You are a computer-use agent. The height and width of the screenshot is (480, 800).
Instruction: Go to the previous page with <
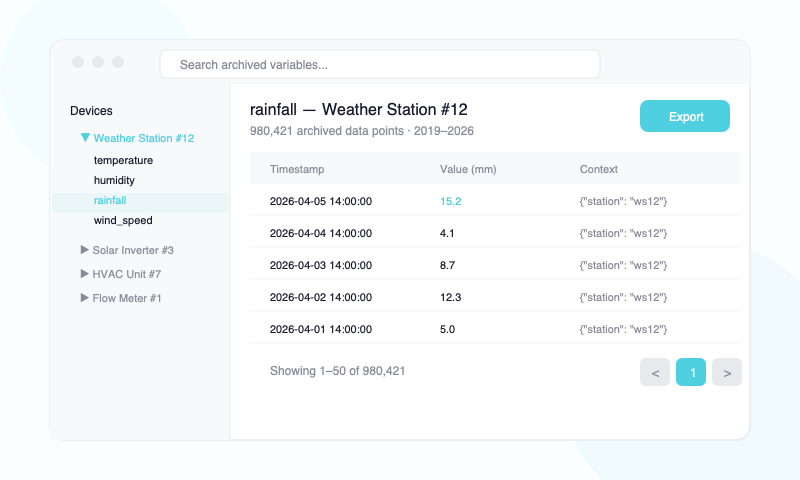click(x=655, y=372)
